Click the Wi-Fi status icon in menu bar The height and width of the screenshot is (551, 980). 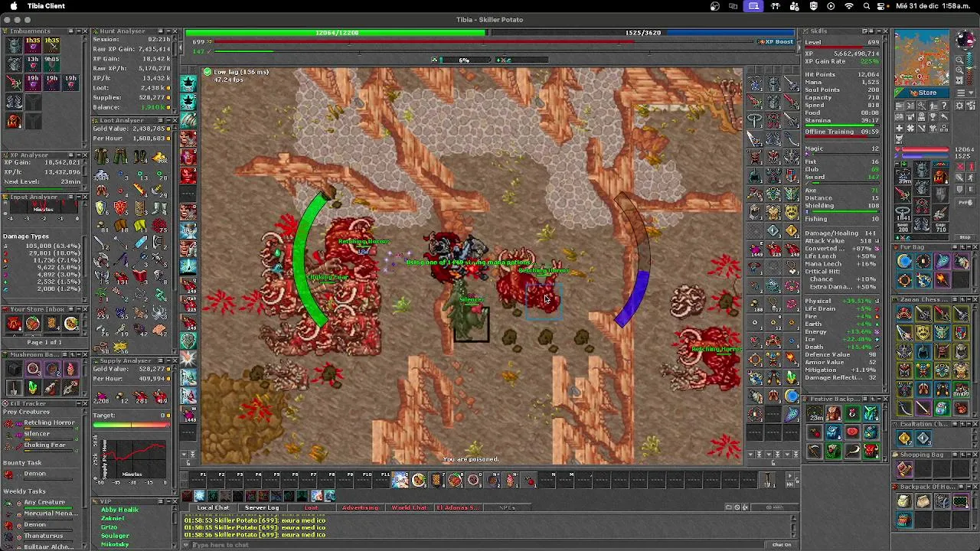point(848,6)
